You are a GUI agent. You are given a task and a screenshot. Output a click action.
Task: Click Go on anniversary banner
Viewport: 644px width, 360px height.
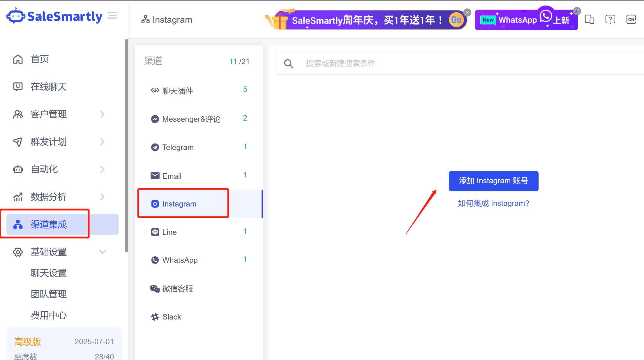pyautogui.click(x=456, y=20)
